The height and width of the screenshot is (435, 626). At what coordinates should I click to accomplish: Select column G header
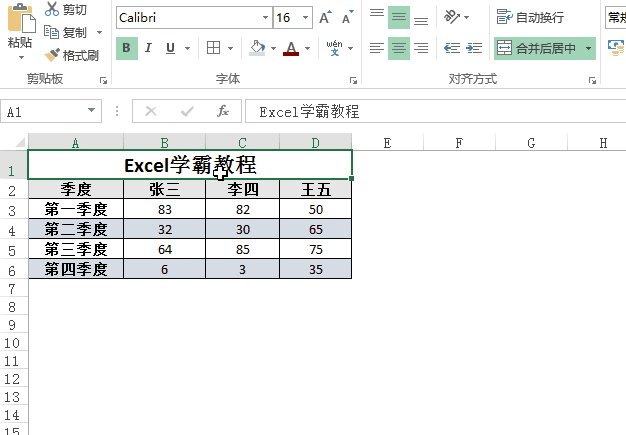click(531, 142)
